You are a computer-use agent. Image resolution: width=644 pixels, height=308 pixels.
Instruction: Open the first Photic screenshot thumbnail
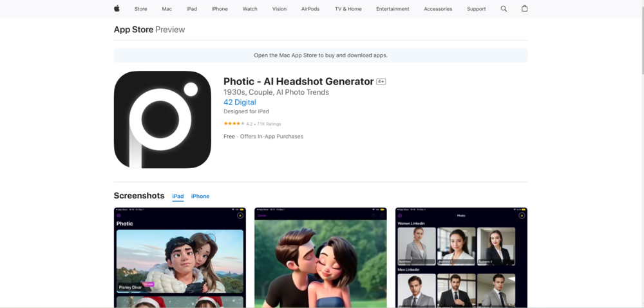(180, 258)
